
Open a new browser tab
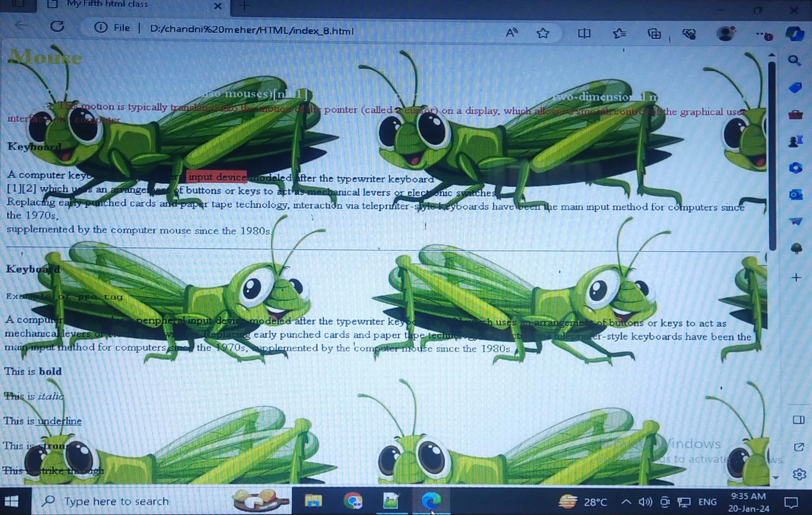245,6
